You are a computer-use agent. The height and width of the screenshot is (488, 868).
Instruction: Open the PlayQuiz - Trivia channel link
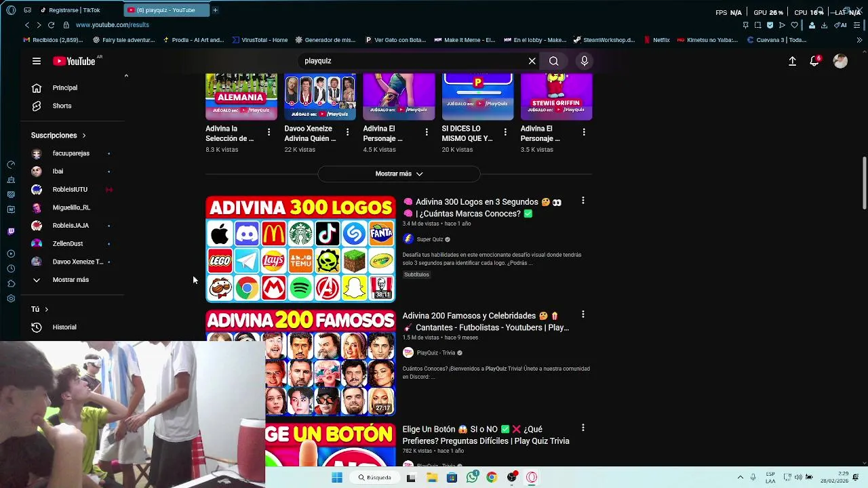(436, 352)
